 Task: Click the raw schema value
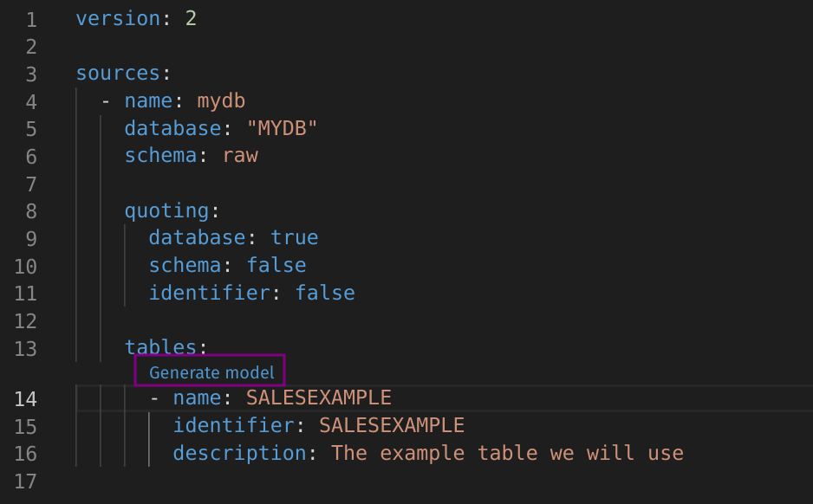coord(240,156)
